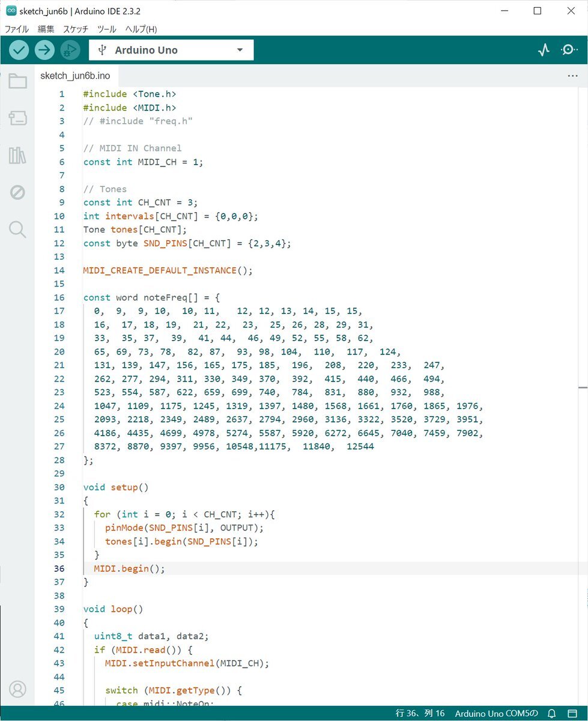Click the const int MIDI_CH = 1 line
The image size is (588, 721).
144,162
